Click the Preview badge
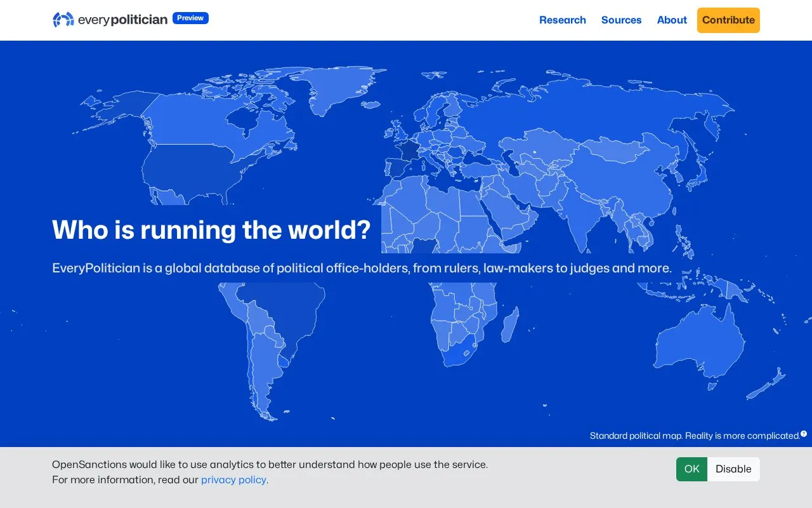 tap(190, 18)
